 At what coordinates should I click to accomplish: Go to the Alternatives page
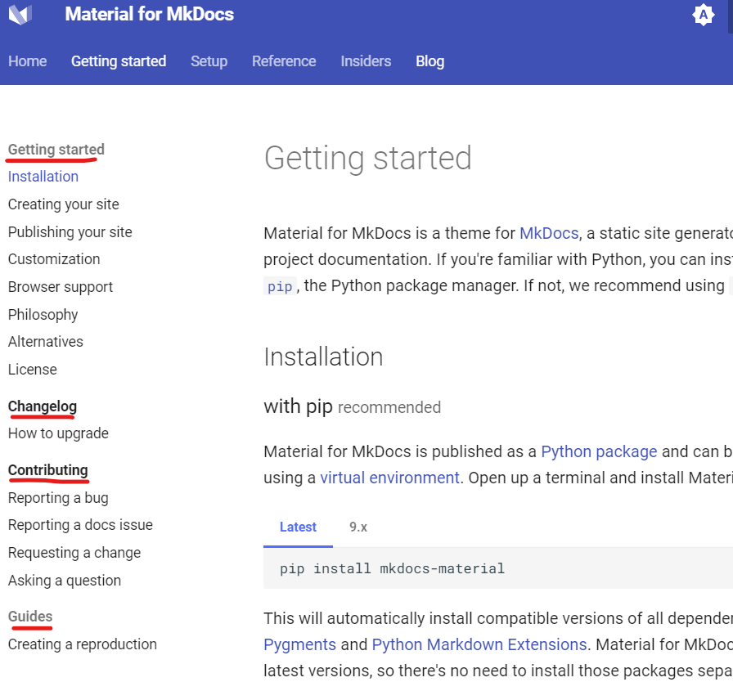[45, 342]
